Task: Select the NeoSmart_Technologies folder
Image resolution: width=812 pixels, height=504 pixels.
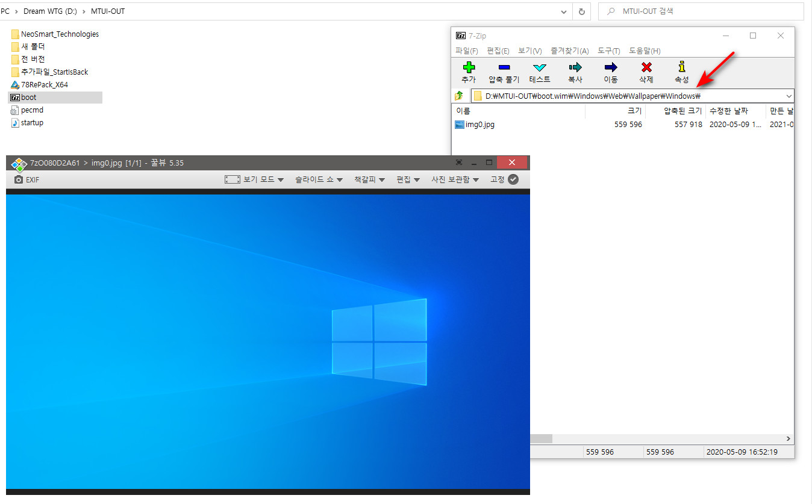Action: (x=55, y=34)
